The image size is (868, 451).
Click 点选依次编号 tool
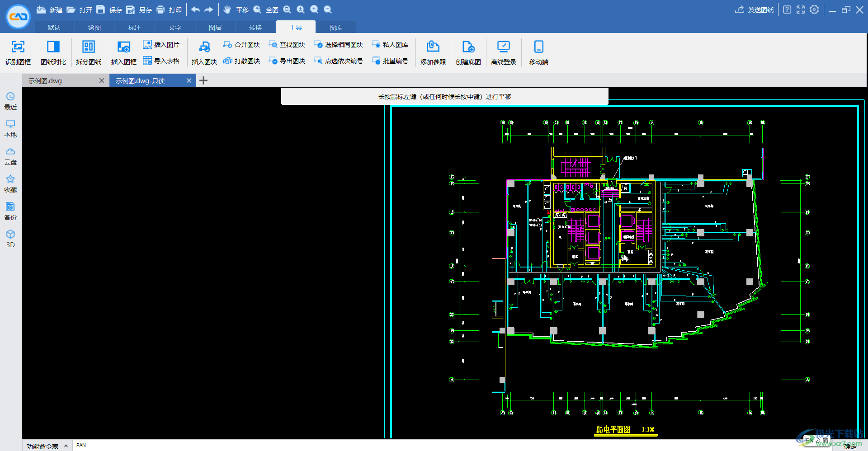[338, 61]
